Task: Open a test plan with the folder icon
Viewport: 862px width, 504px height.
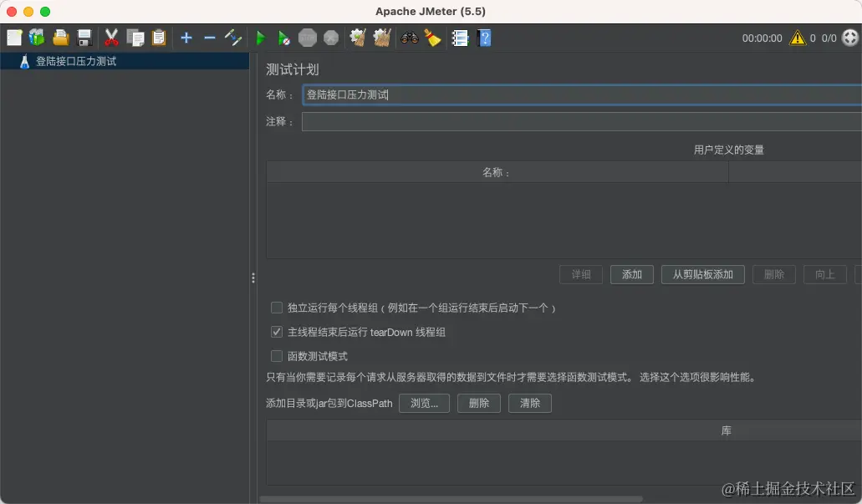Action: click(x=61, y=38)
